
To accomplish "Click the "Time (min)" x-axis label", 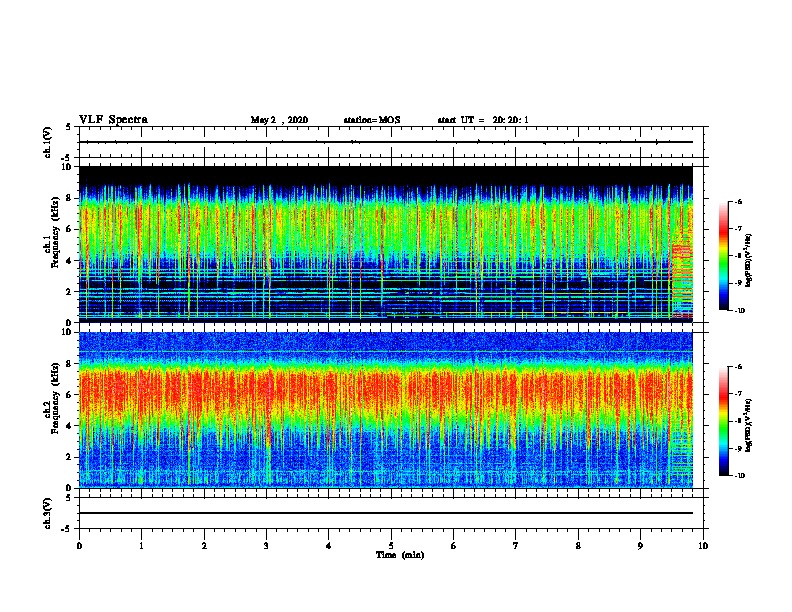I will (400, 555).
